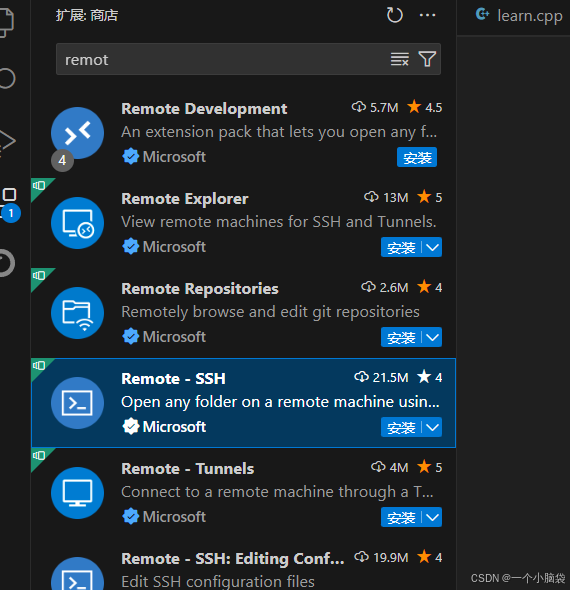Click the Remote Development extension icon

coord(78,133)
